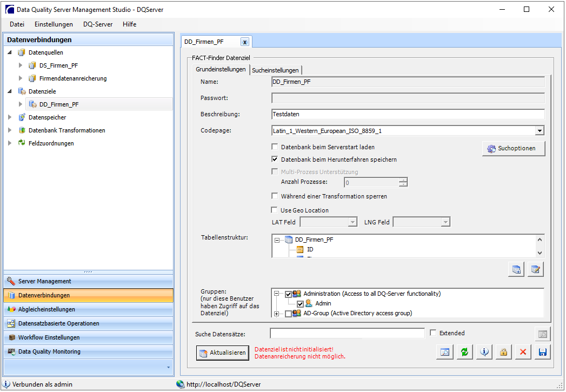The height and width of the screenshot is (392, 566).
Task: Uncheck the Administration group checkbox
Action: point(288,295)
